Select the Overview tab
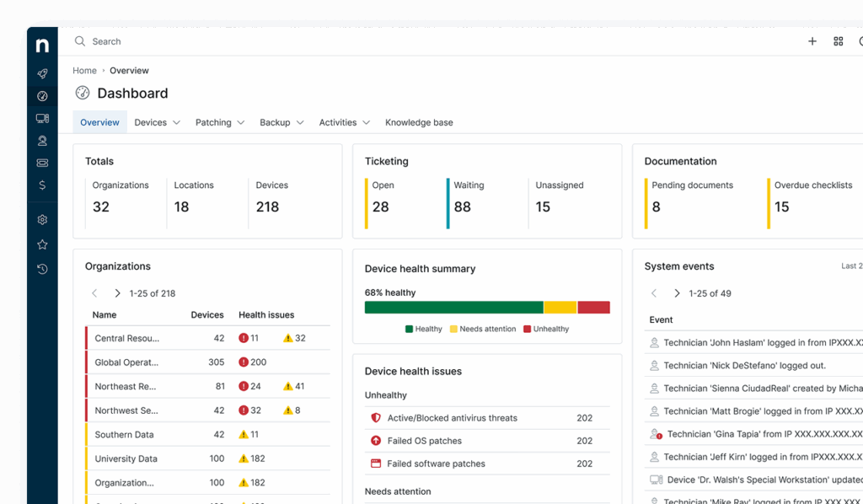 [x=99, y=122]
